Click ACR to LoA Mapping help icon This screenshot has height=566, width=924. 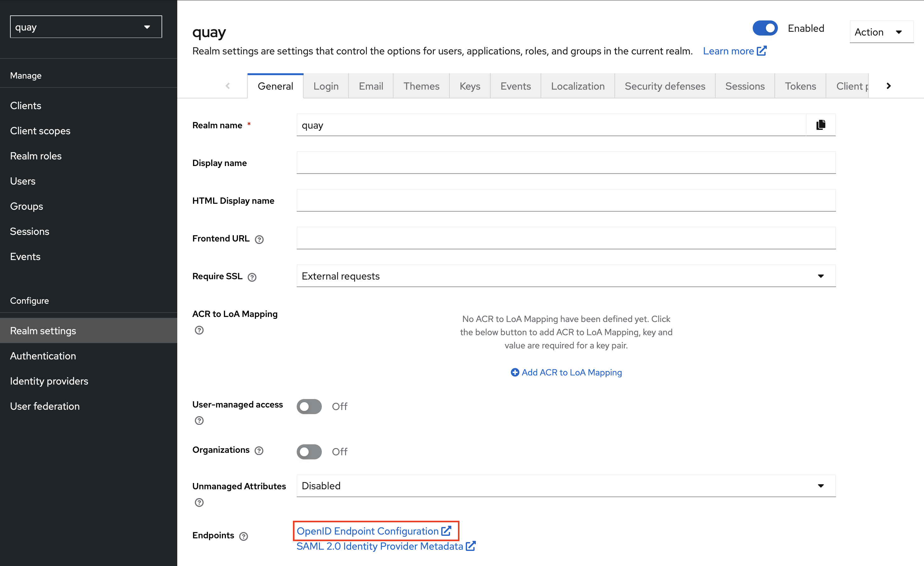coord(199,330)
